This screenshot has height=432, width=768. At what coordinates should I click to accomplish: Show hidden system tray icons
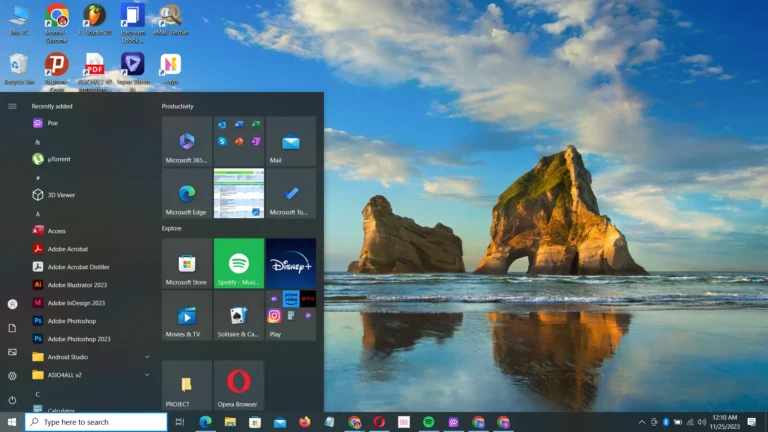click(x=642, y=422)
